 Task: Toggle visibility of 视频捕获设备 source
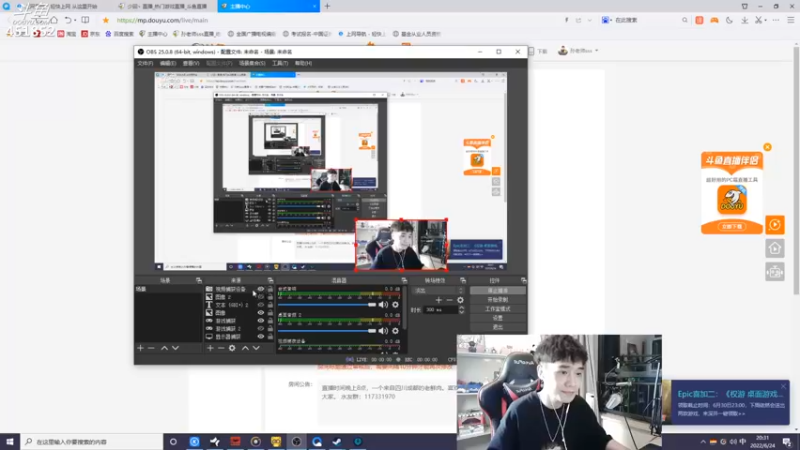(261, 289)
